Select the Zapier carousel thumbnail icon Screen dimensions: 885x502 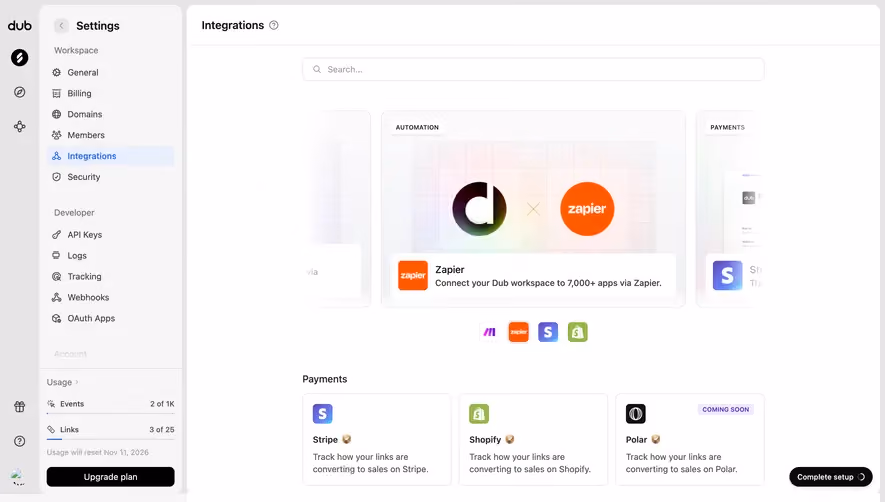point(519,332)
